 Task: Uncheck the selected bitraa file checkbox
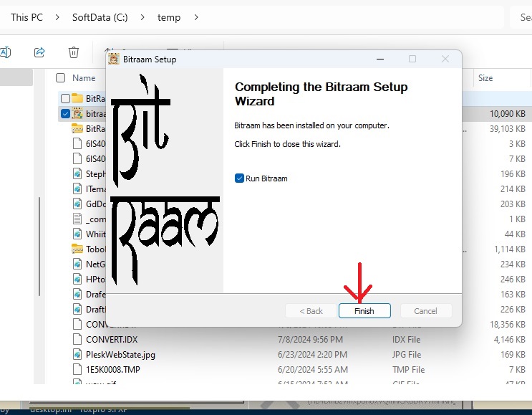(x=65, y=113)
